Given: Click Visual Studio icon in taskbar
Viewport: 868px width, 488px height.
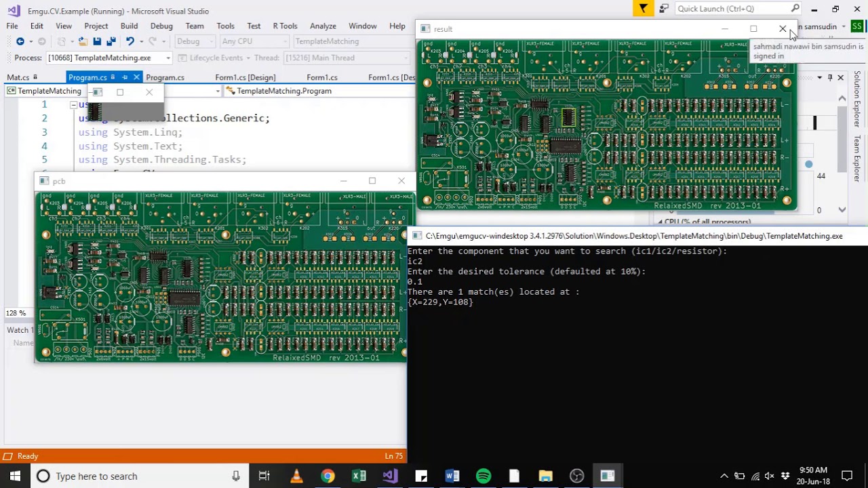Looking at the screenshot, I should 390,476.
